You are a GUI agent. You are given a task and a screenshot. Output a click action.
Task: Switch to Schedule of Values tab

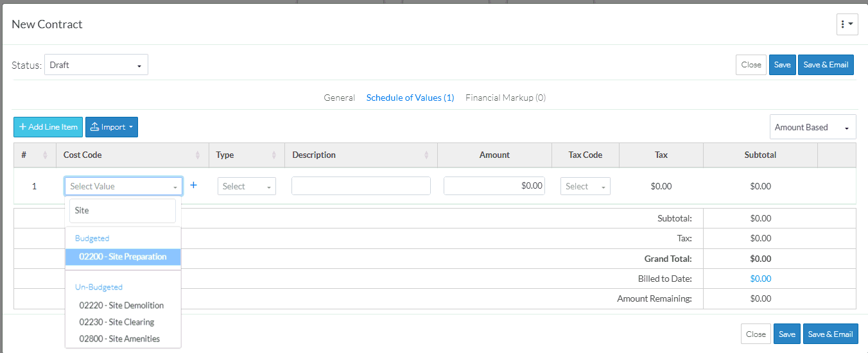coord(410,98)
